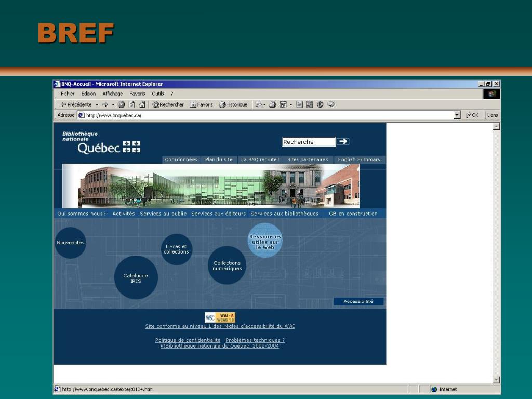Click the Forward arrow button
532x399 pixels.
pyautogui.click(x=105, y=104)
